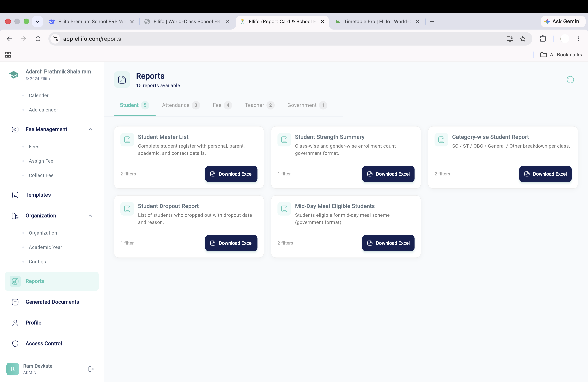Open Academic Year in the sidebar
588x382 pixels.
pyautogui.click(x=45, y=247)
